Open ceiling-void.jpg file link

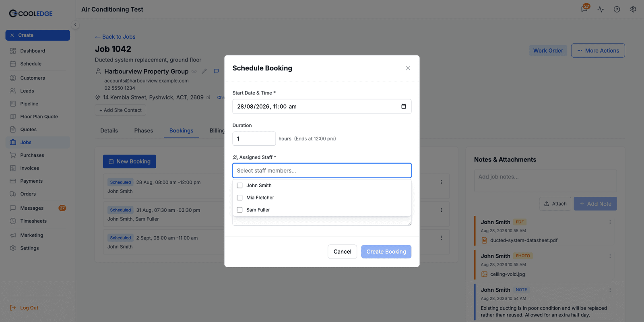coord(508,274)
